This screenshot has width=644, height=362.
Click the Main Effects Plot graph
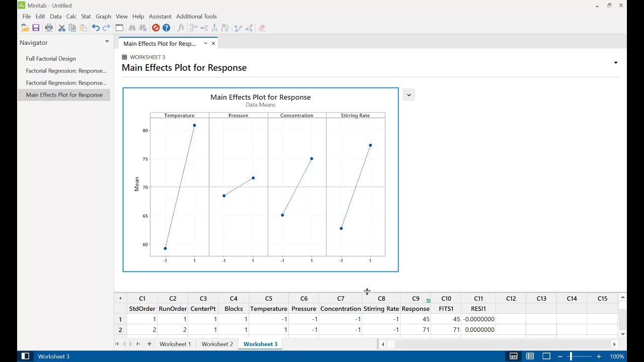click(261, 180)
